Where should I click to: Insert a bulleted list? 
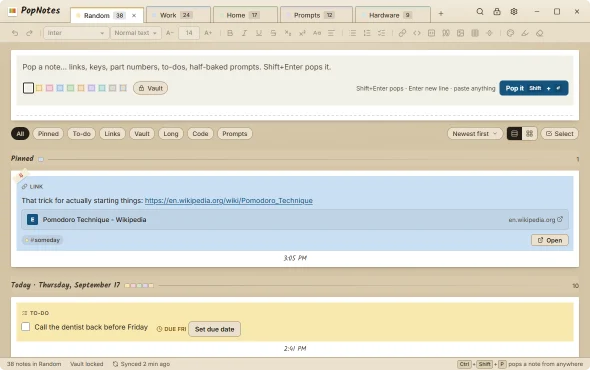click(x=353, y=33)
